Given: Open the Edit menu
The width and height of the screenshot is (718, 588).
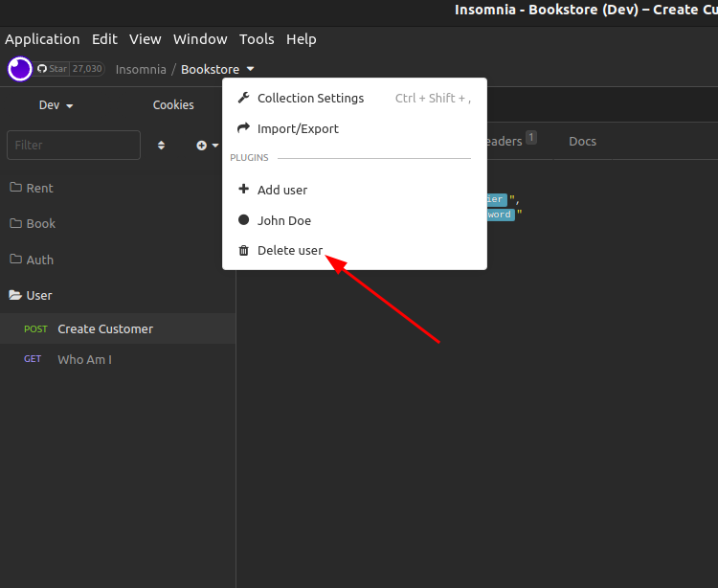Looking at the screenshot, I should pos(104,39).
